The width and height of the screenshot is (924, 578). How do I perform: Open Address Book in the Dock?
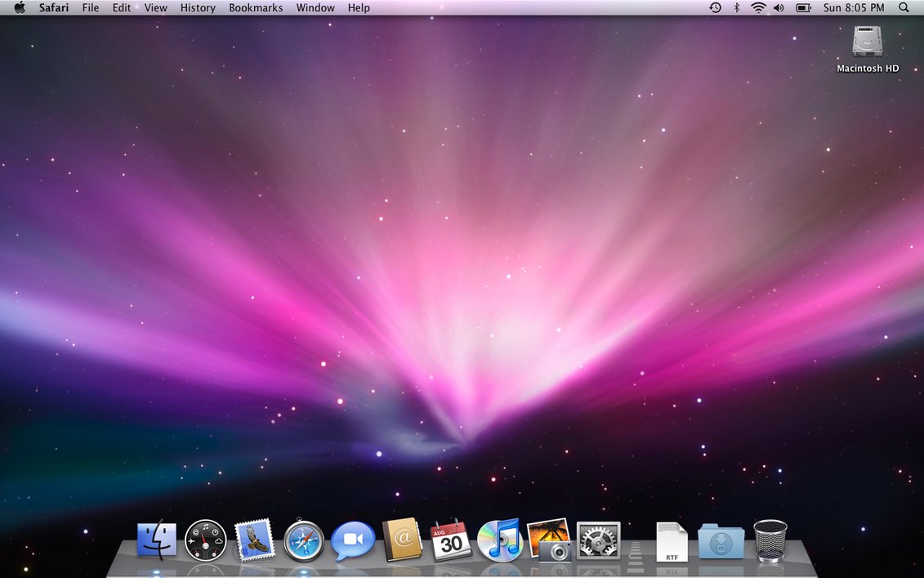402,540
